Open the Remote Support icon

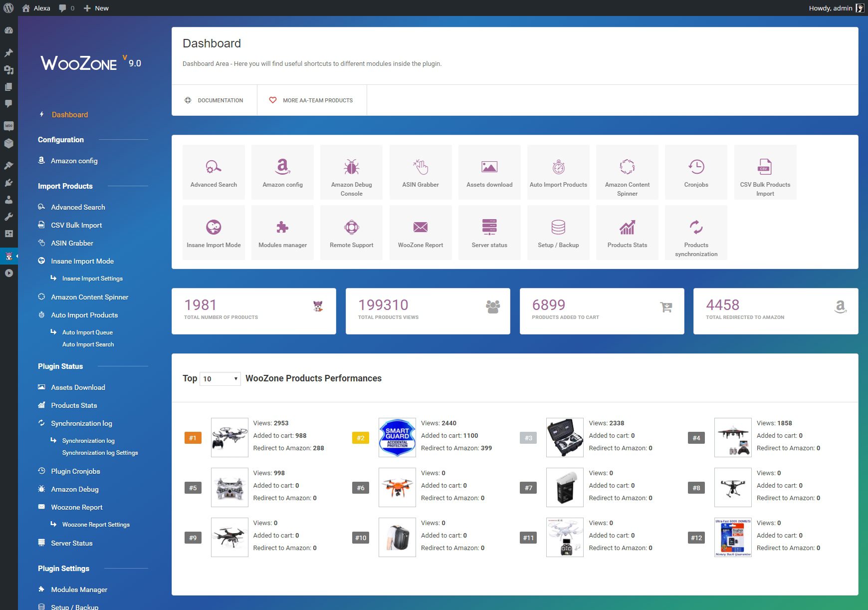click(x=351, y=232)
